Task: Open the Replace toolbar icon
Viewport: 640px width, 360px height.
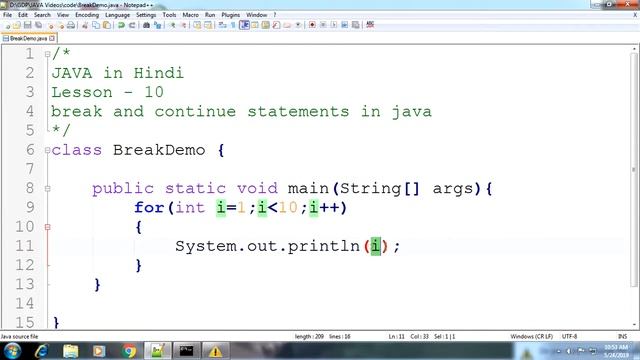Action: 157,25
